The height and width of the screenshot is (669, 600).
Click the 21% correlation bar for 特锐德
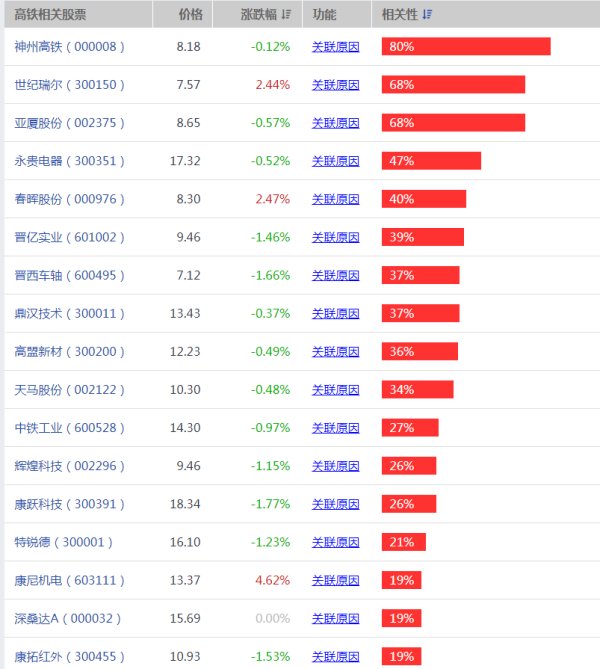(x=404, y=542)
